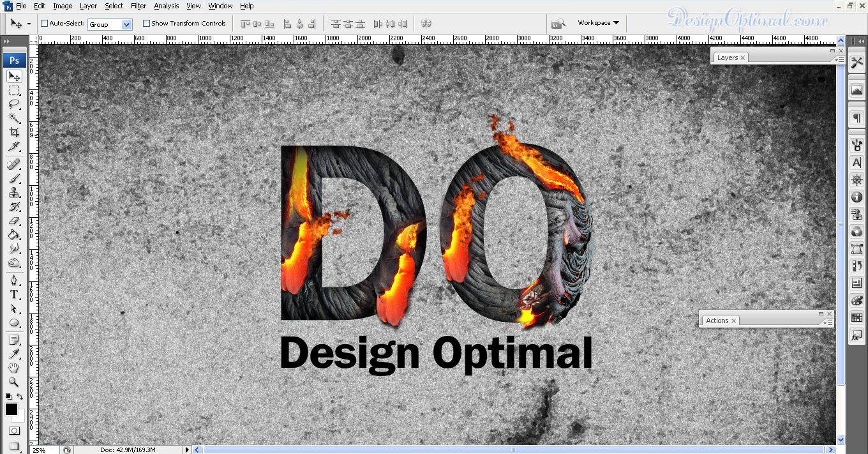Select the Crop tool
Image resolution: width=868 pixels, height=454 pixels.
(x=14, y=132)
